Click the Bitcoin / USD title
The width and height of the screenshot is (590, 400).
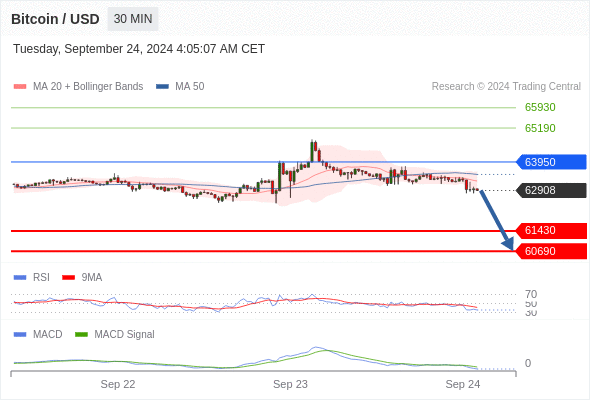[55, 19]
